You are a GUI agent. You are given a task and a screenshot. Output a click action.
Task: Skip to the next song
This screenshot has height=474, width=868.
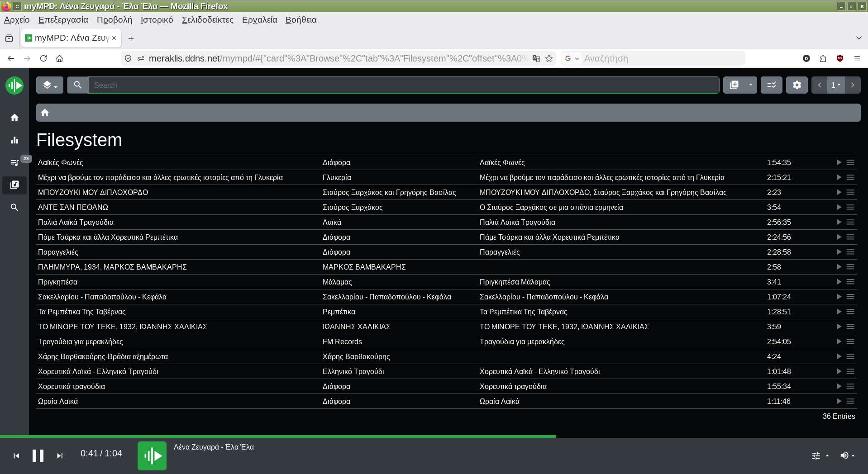pyautogui.click(x=60, y=455)
